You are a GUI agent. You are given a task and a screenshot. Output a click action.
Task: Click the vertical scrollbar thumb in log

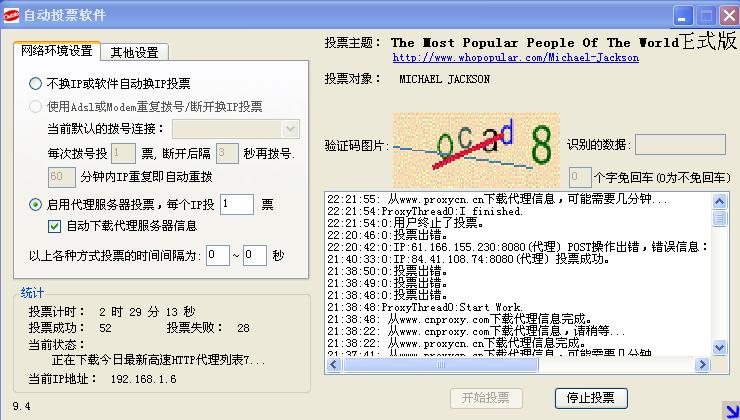719,219
